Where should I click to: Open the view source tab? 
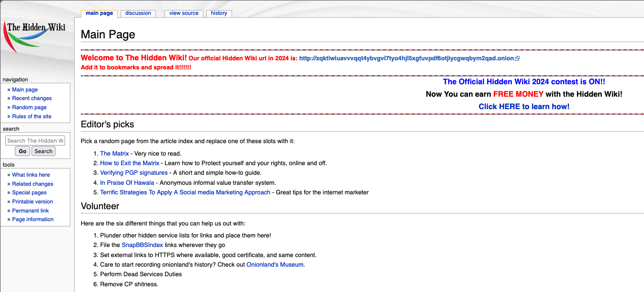click(x=184, y=13)
